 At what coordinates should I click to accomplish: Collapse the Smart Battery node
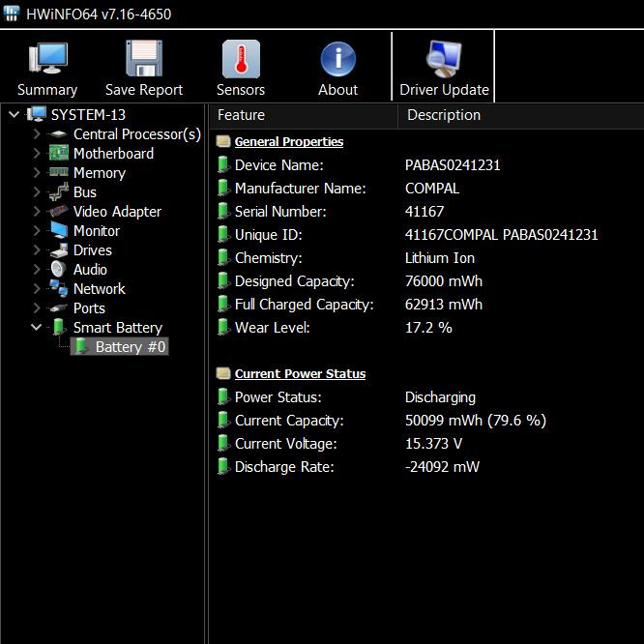point(37,328)
